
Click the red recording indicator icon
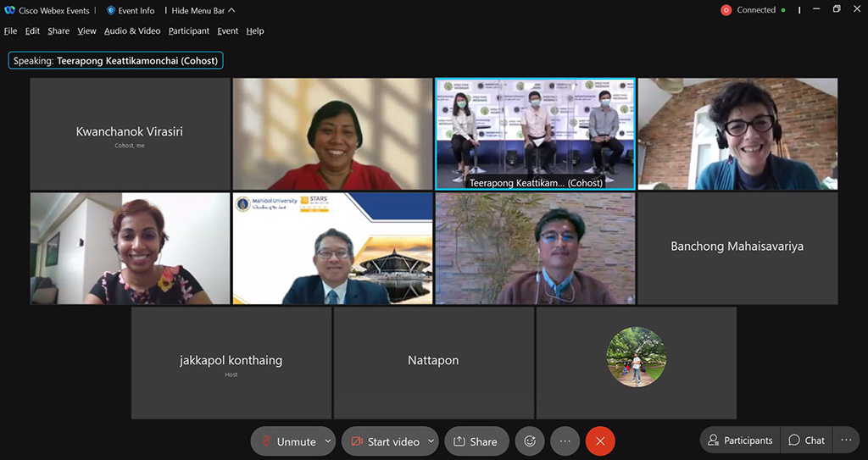click(x=726, y=10)
